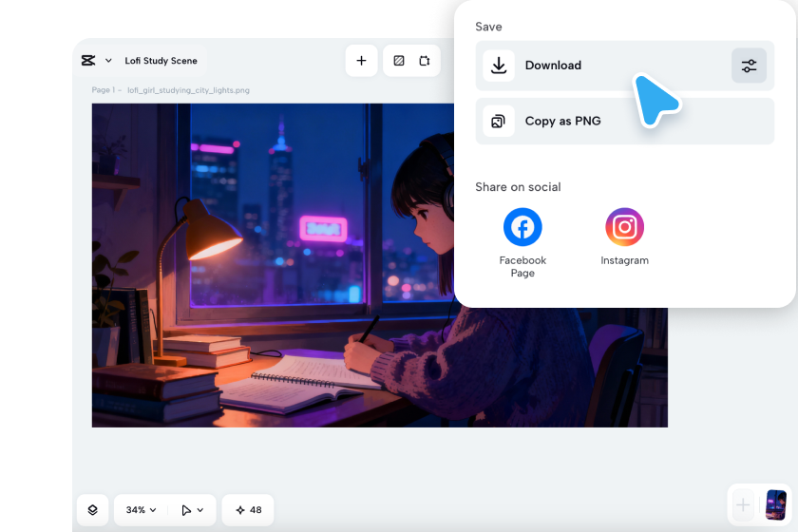The image size is (798, 532).
Task: Click the Copy as PNG image icon
Action: coord(498,122)
